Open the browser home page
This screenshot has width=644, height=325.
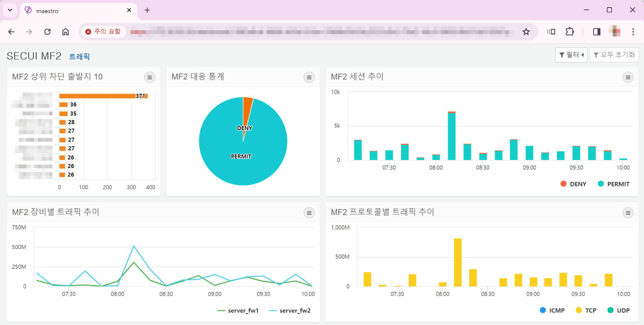(x=65, y=32)
